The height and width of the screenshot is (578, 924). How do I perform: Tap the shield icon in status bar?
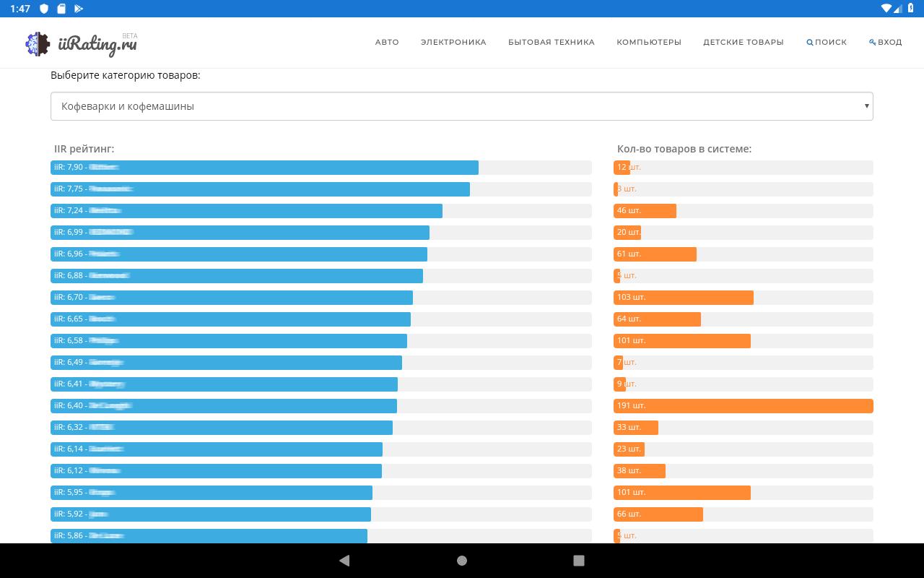pyautogui.click(x=44, y=9)
